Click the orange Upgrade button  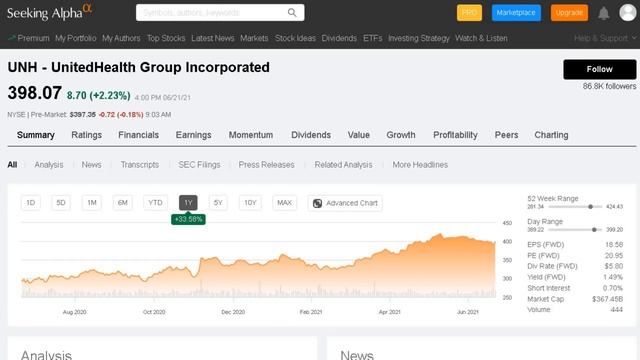tap(569, 13)
